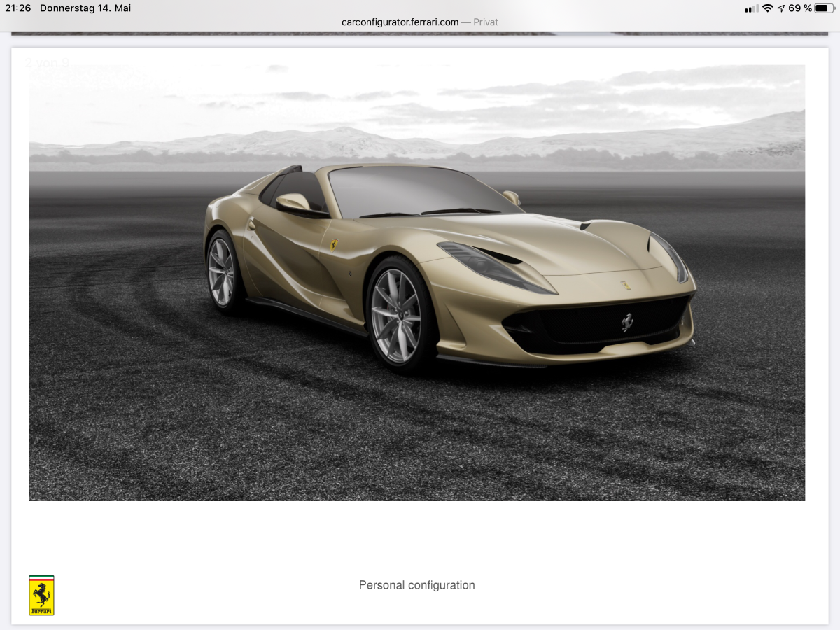Click the front wheel of the car

click(398, 315)
